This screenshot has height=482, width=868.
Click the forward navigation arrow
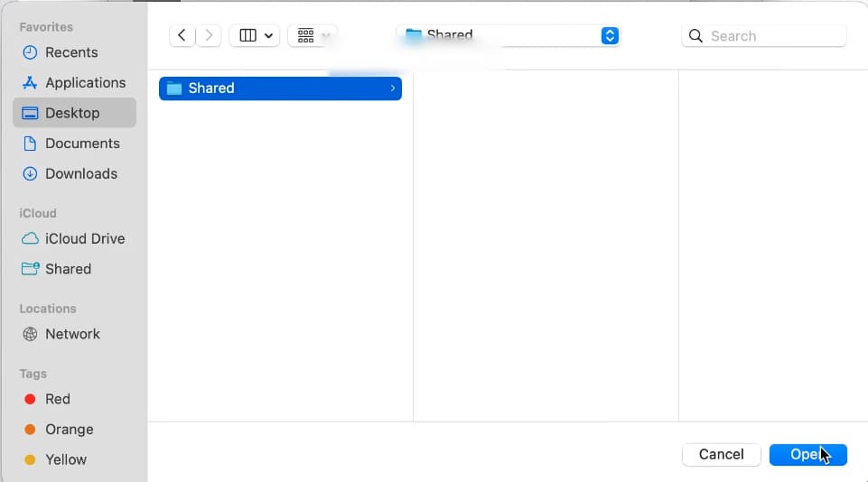[x=209, y=35]
